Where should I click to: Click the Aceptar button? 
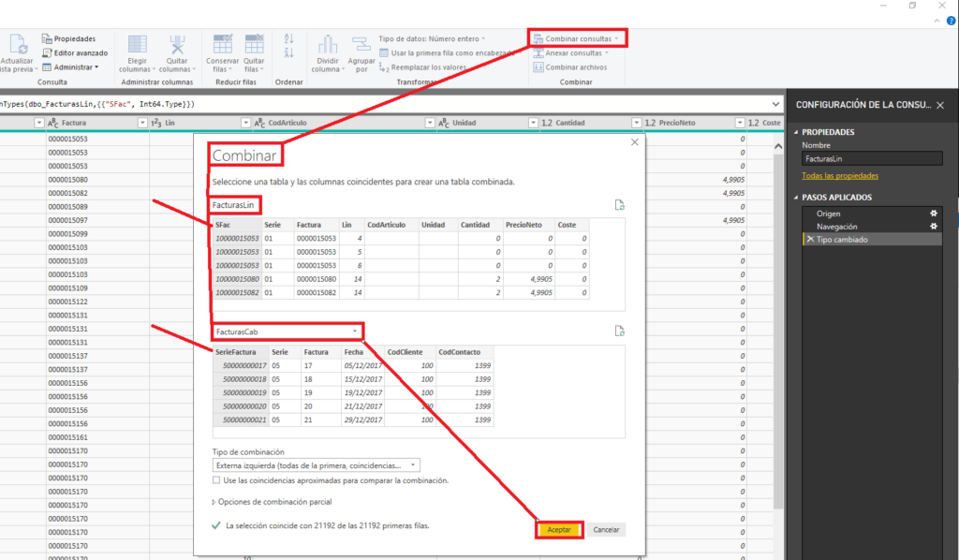[558, 529]
